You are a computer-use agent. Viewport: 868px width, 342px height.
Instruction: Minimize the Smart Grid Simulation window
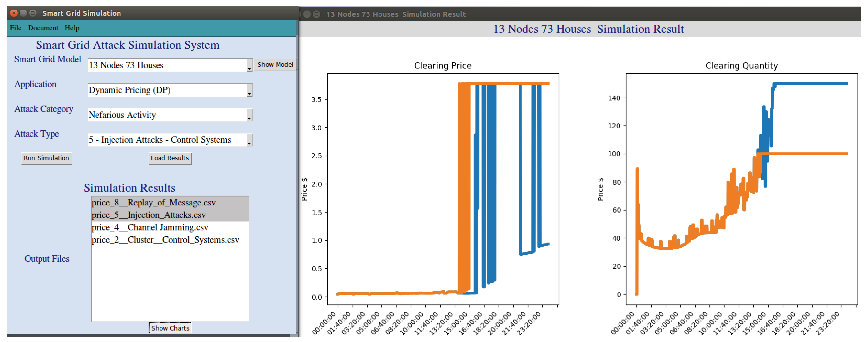point(23,13)
